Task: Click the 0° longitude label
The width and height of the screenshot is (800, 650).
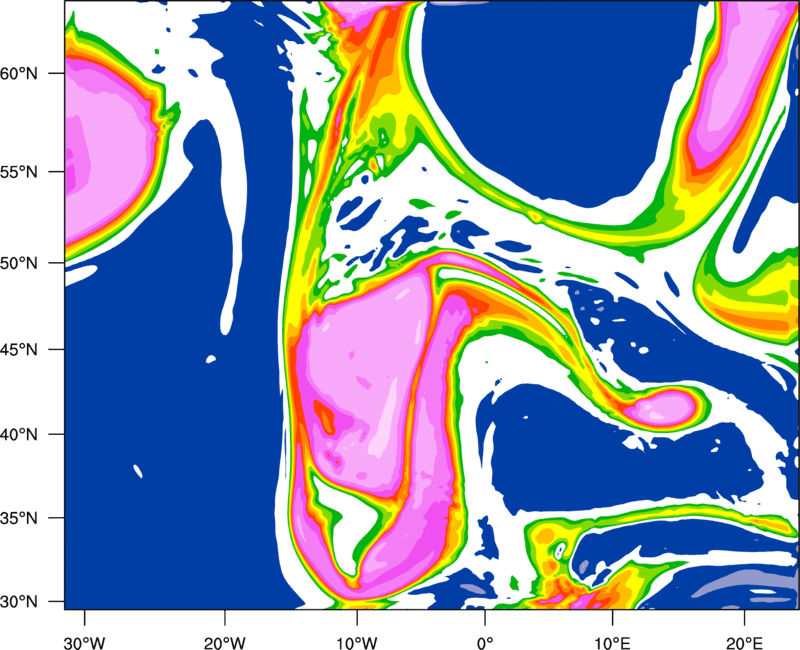Action: [485, 643]
